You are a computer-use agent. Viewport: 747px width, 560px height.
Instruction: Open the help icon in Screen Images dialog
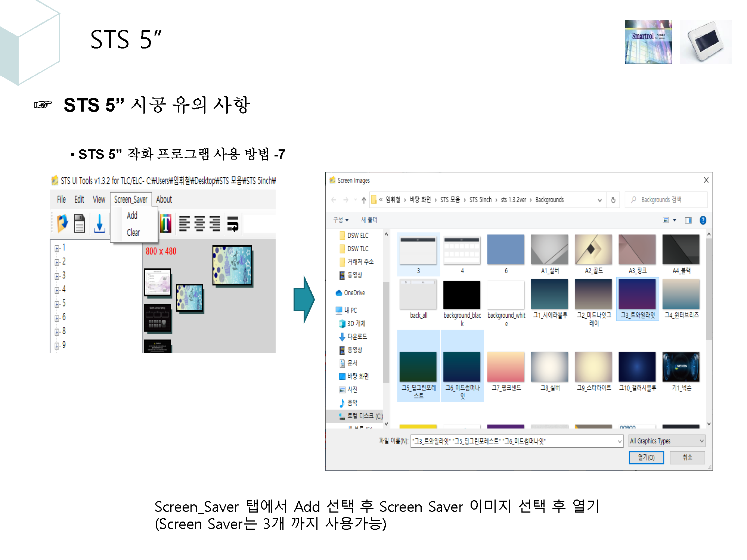pos(703,220)
